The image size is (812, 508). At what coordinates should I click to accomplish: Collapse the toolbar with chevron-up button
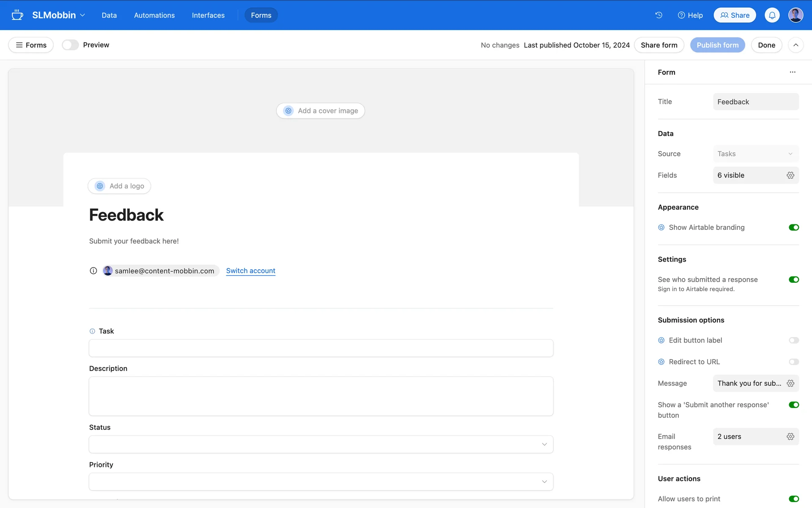pos(796,45)
